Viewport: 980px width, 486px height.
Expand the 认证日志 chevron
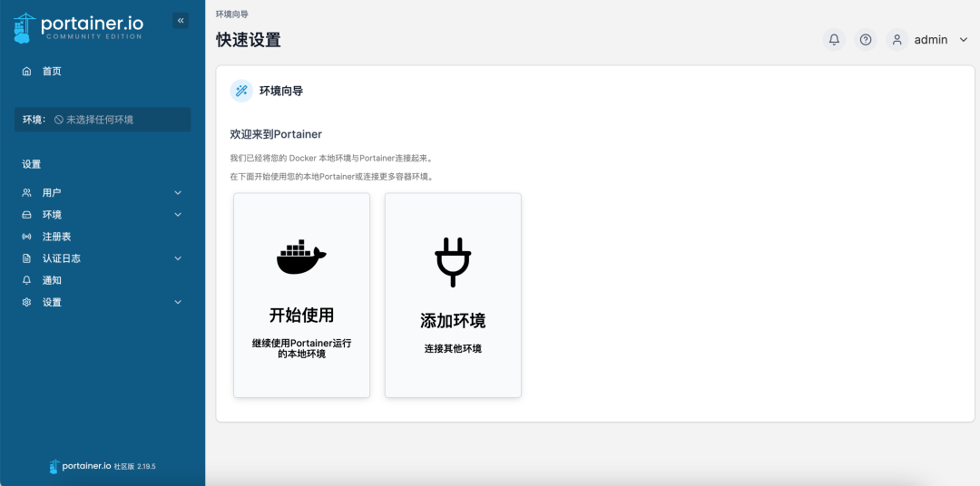(178, 258)
